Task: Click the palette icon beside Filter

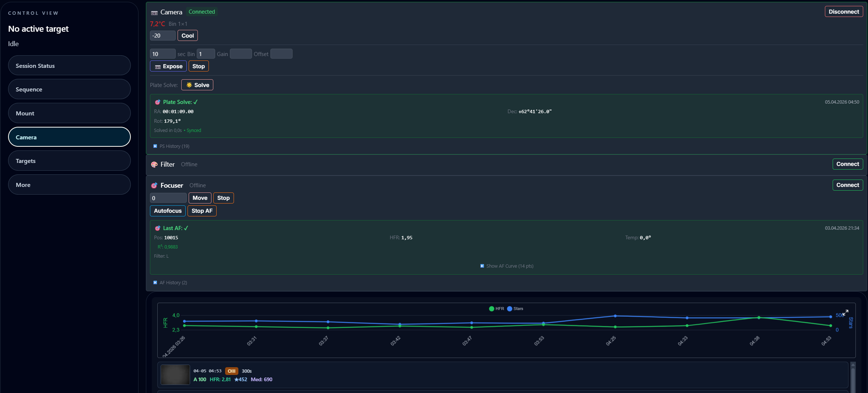Action: [x=154, y=164]
